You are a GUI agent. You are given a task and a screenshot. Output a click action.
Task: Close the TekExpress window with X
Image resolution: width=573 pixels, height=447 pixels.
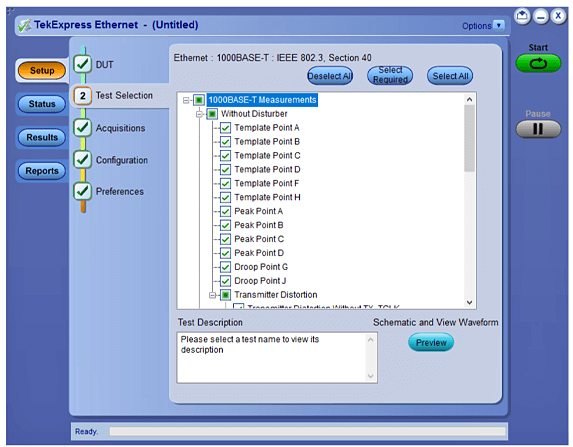tap(558, 16)
